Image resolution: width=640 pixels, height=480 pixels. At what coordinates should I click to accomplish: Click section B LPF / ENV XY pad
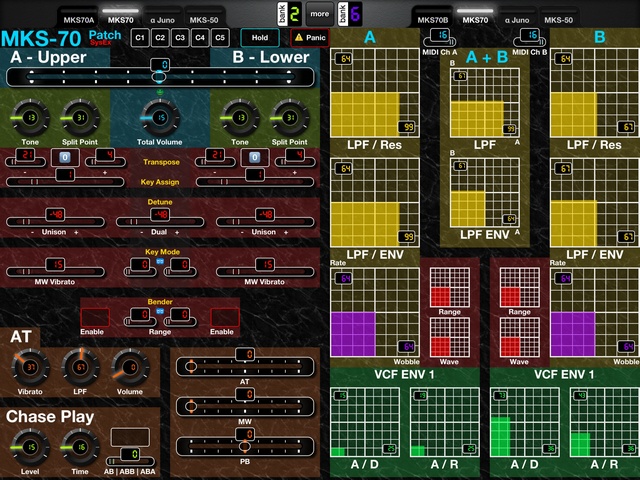click(x=595, y=202)
